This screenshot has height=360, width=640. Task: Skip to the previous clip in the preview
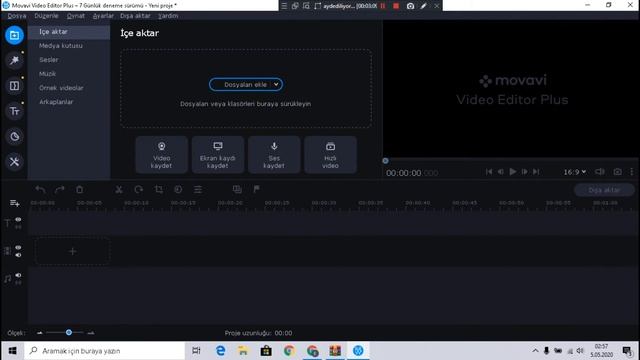[489, 172]
